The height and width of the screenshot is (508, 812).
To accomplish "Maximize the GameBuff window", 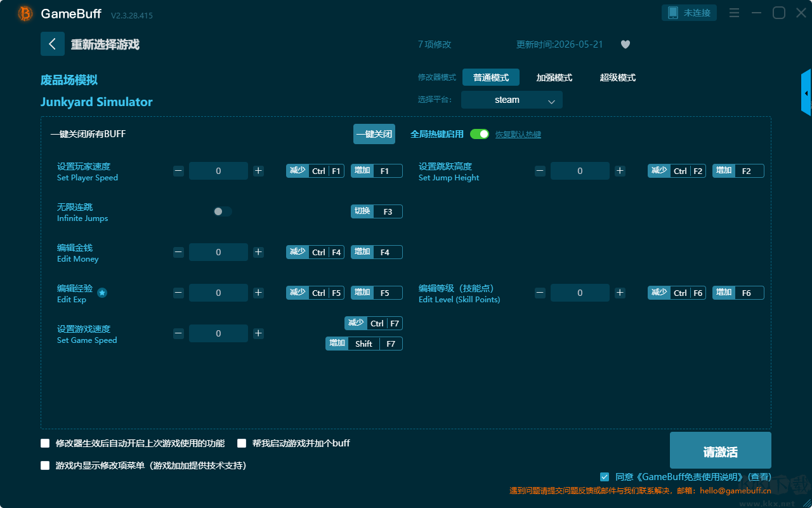I will [779, 13].
